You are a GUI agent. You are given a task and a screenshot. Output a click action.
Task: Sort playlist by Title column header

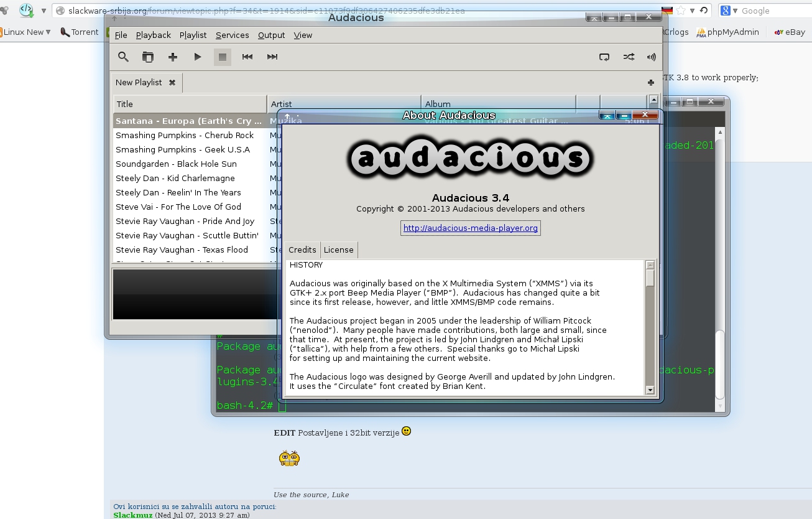(x=190, y=104)
